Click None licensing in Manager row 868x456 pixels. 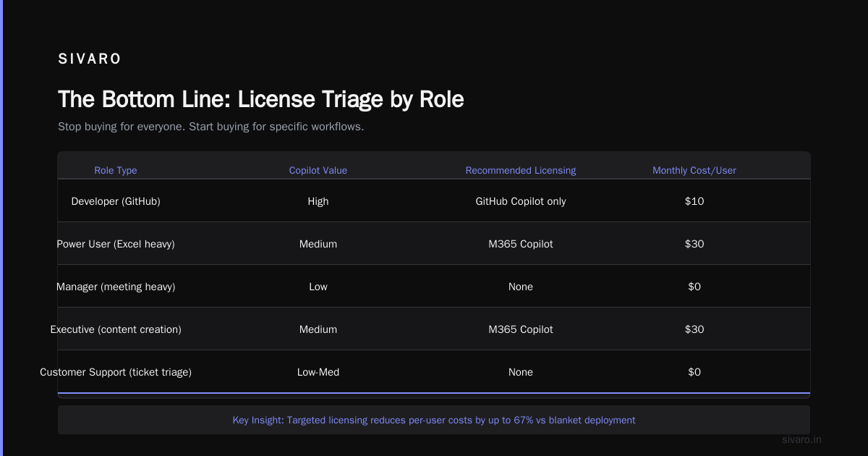(521, 287)
